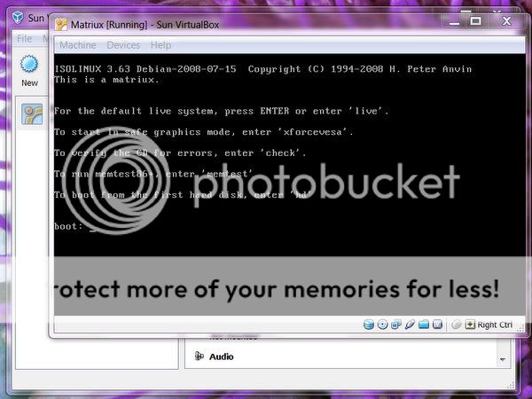Click the hard disk activity status icon
The height and width of the screenshot is (399, 532).
(369, 325)
